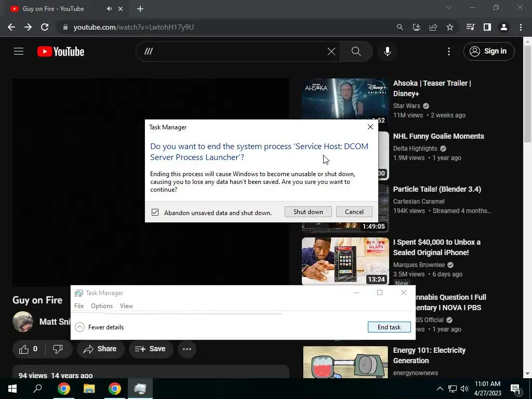Image resolution: width=532 pixels, height=399 pixels.
Task: Open the Windows Start menu
Action: coord(12,389)
